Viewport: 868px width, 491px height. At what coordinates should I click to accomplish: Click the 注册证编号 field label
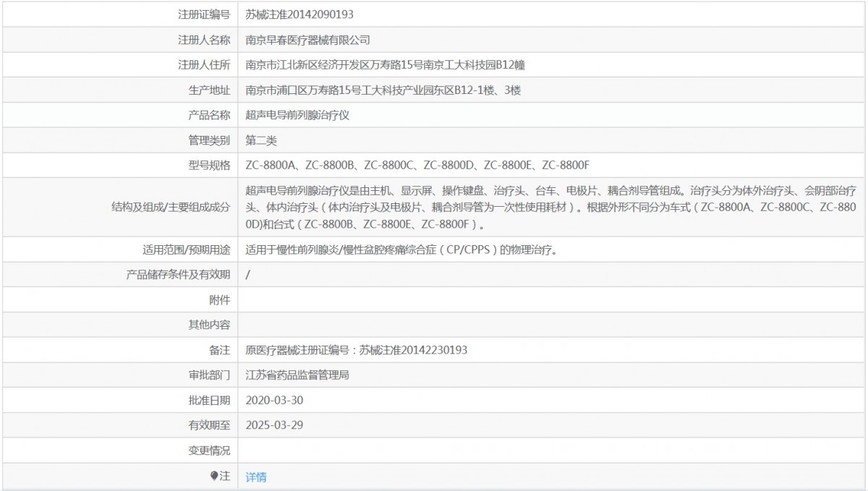pyautogui.click(x=204, y=14)
